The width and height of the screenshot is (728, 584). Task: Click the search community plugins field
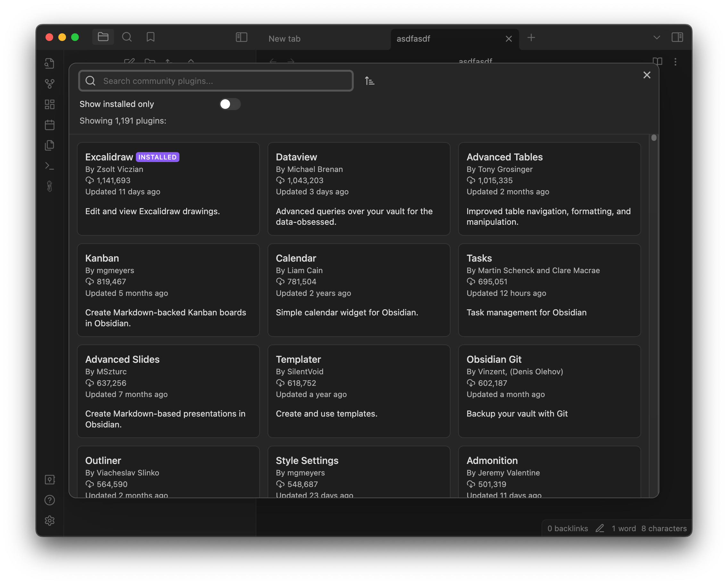click(x=216, y=81)
